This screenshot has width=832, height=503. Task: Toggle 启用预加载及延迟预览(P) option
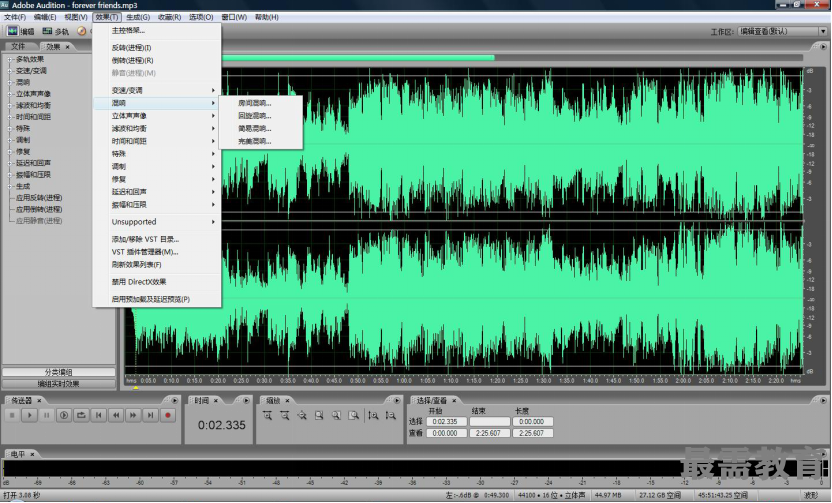pos(157,300)
